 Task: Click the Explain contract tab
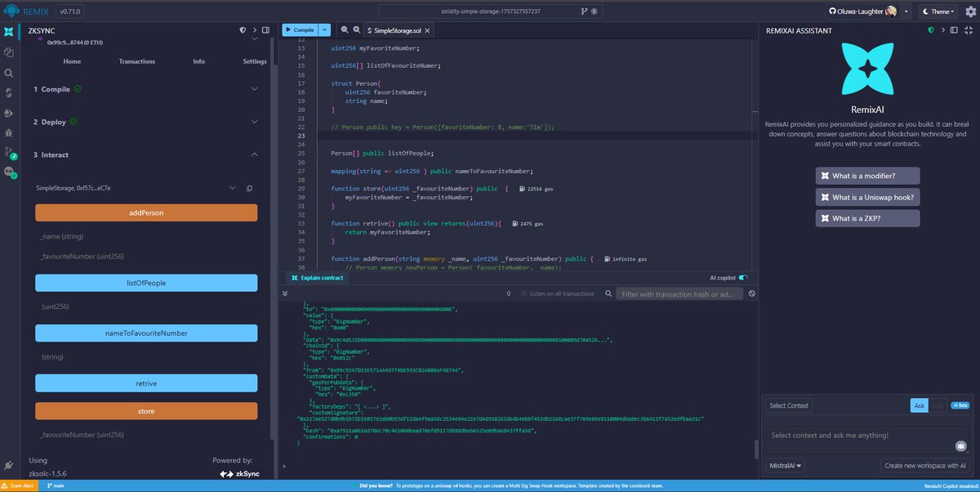(x=317, y=278)
